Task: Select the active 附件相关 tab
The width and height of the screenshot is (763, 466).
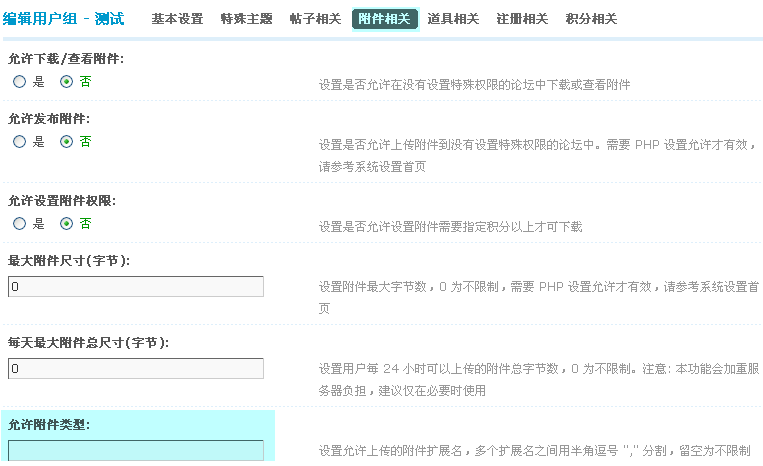Action: click(384, 19)
